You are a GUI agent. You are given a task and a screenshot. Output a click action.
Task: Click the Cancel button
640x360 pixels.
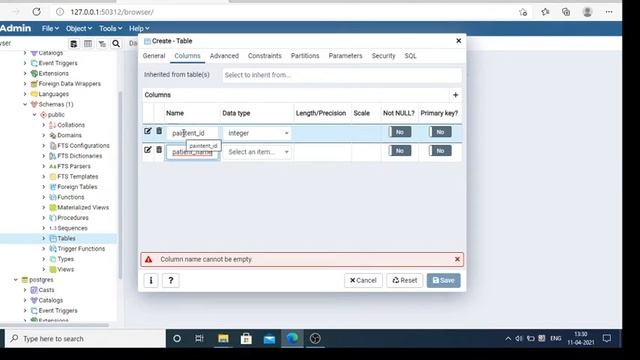[363, 280]
